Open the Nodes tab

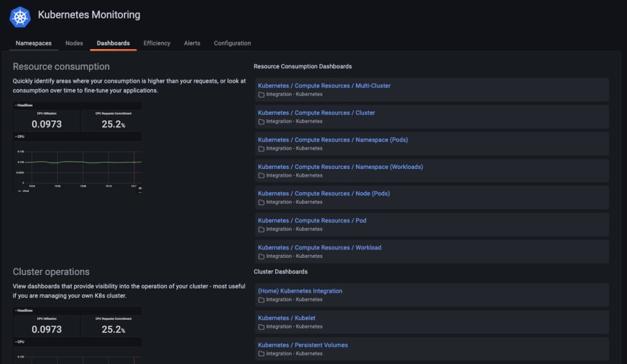(74, 43)
